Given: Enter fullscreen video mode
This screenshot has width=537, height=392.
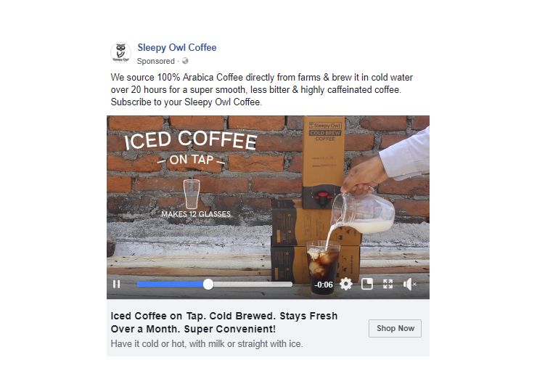Looking at the screenshot, I should click(x=388, y=284).
